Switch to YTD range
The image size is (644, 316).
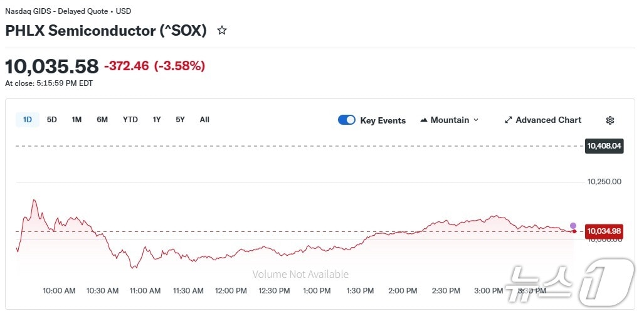130,120
